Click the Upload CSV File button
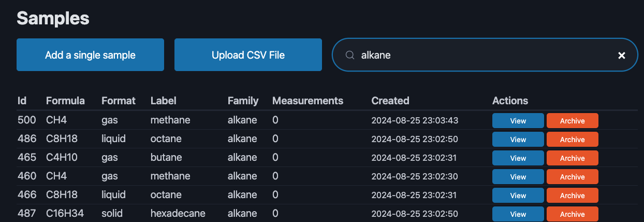This screenshot has height=222, width=644. tap(248, 55)
